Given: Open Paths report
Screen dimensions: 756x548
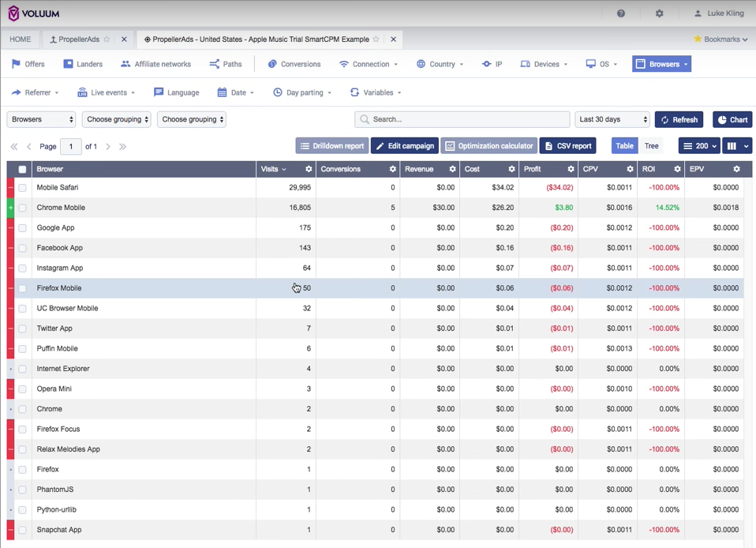Looking at the screenshot, I should pyautogui.click(x=226, y=64).
